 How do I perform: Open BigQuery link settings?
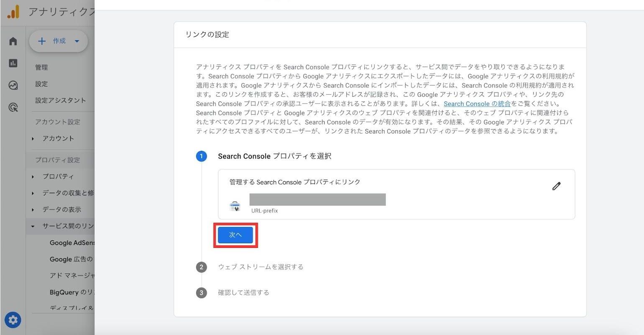click(72, 292)
